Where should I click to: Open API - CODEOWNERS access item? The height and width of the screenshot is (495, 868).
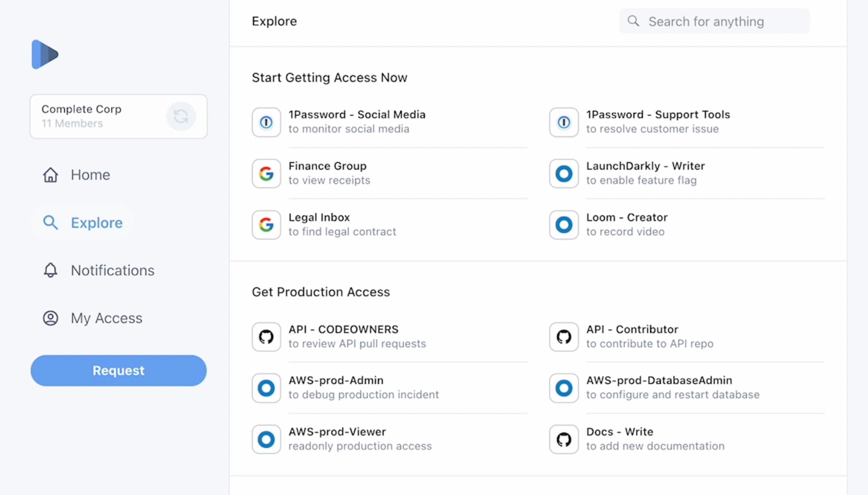click(x=390, y=337)
